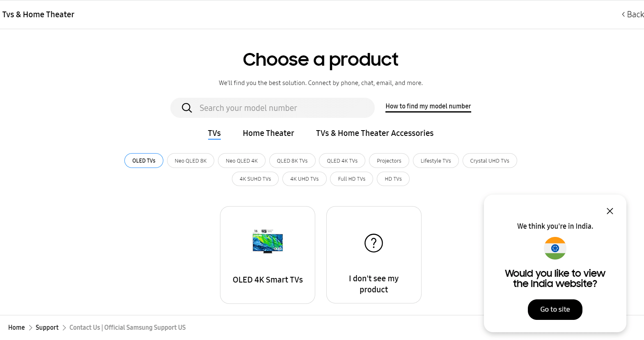This screenshot has width=644, height=340.
Task: Select the Full HD TVs filter
Action: (352, 179)
